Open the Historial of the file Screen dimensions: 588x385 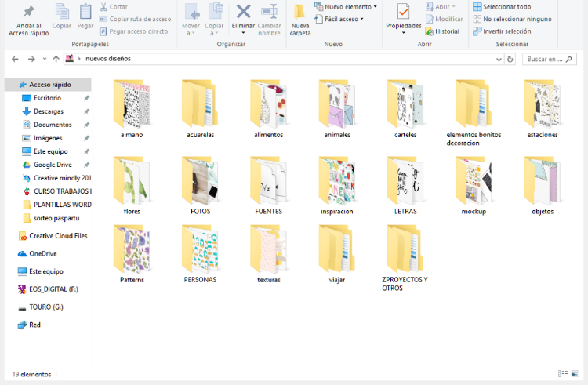click(x=442, y=31)
